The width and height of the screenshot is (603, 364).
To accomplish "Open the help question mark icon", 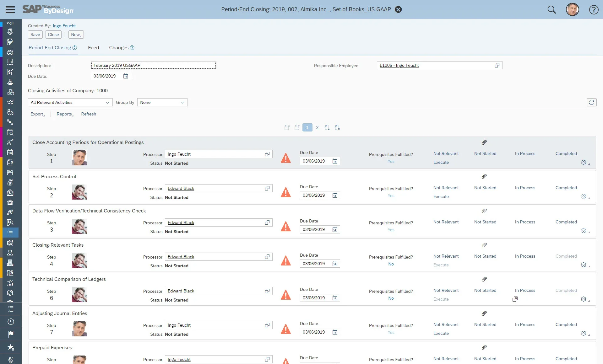I will pos(593,9).
